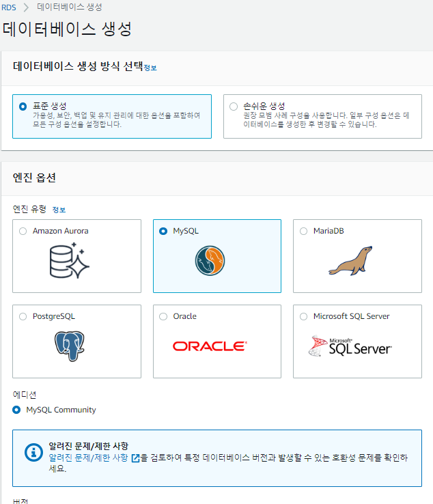
Task: Click the Oracle label text
Action: click(x=184, y=316)
